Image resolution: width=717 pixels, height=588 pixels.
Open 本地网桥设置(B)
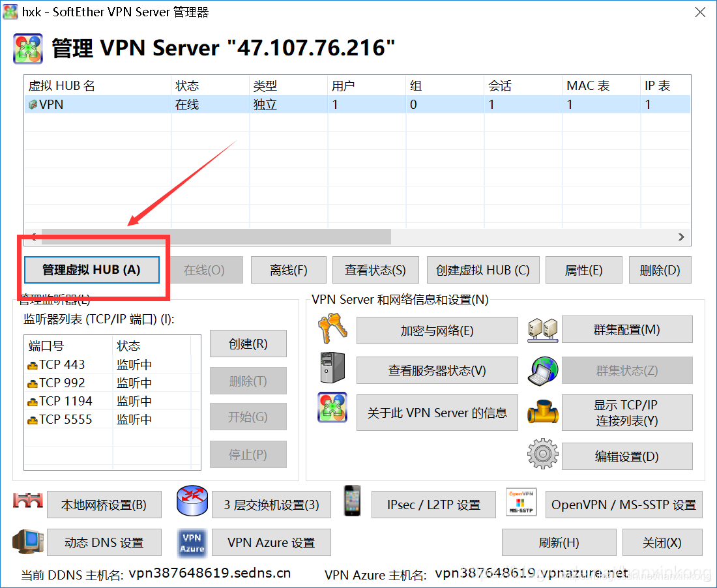click(104, 505)
